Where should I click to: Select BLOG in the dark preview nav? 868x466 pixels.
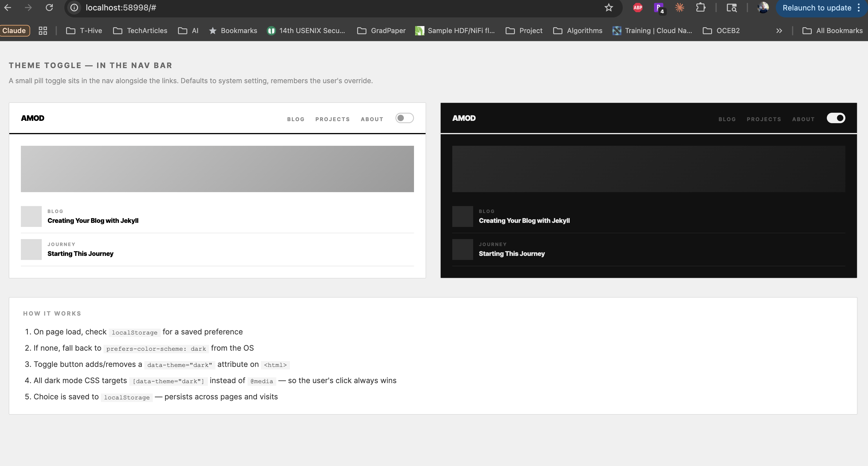(x=727, y=119)
